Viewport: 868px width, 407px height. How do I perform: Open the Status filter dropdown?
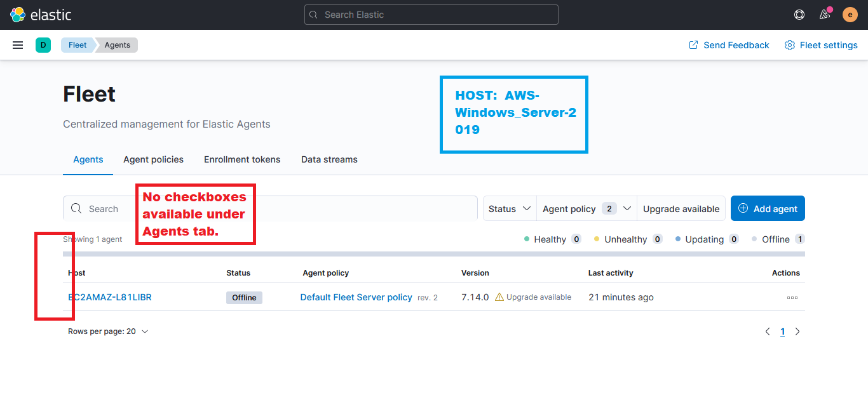pos(509,208)
